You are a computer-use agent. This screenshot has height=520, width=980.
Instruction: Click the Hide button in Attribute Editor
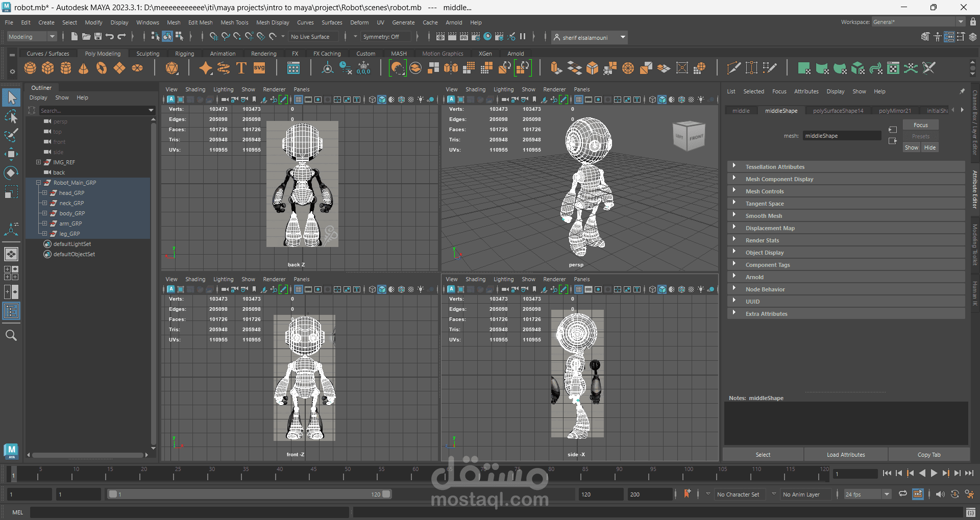tap(929, 147)
